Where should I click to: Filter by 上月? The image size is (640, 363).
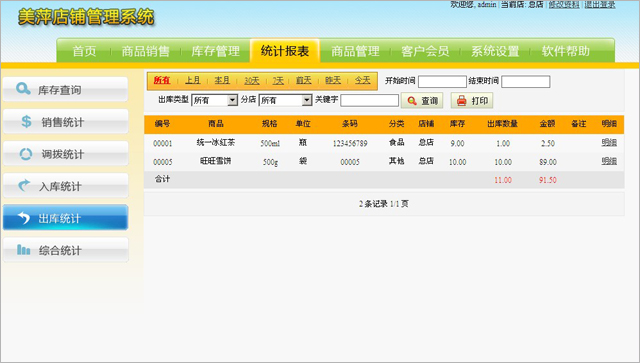click(193, 80)
